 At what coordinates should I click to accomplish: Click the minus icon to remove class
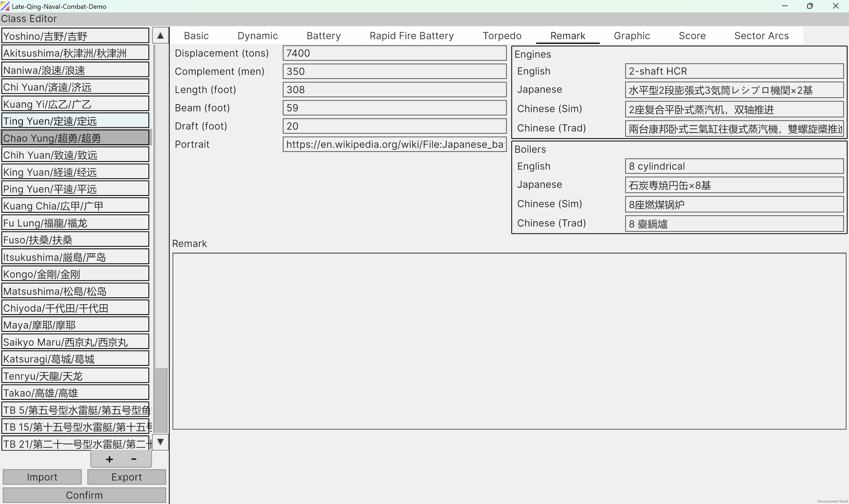point(134,459)
